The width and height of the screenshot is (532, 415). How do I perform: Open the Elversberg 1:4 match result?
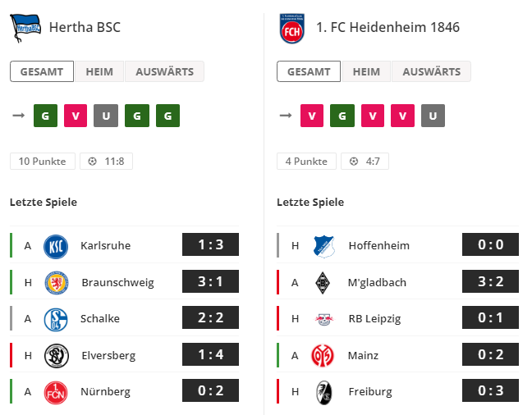point(210,354)
